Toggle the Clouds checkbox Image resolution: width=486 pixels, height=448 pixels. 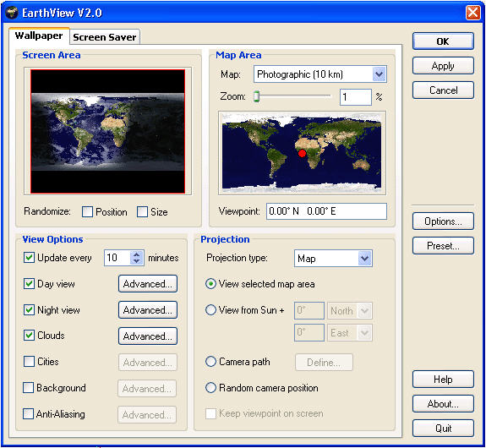coord(29,335)
